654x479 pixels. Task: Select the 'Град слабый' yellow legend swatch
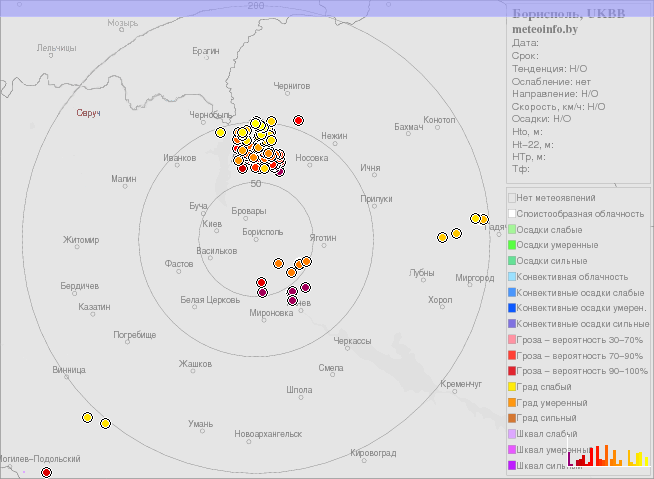tap(512, 387)
